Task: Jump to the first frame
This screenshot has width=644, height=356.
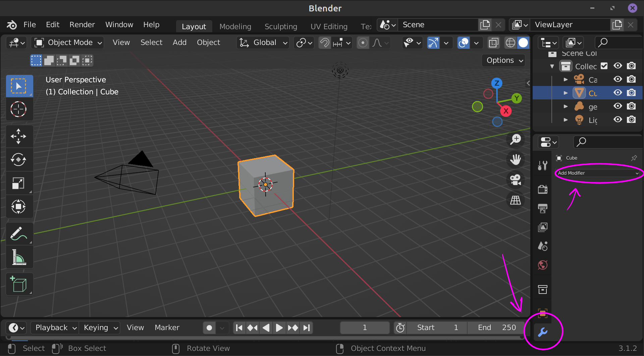Action: pos(239,328)
